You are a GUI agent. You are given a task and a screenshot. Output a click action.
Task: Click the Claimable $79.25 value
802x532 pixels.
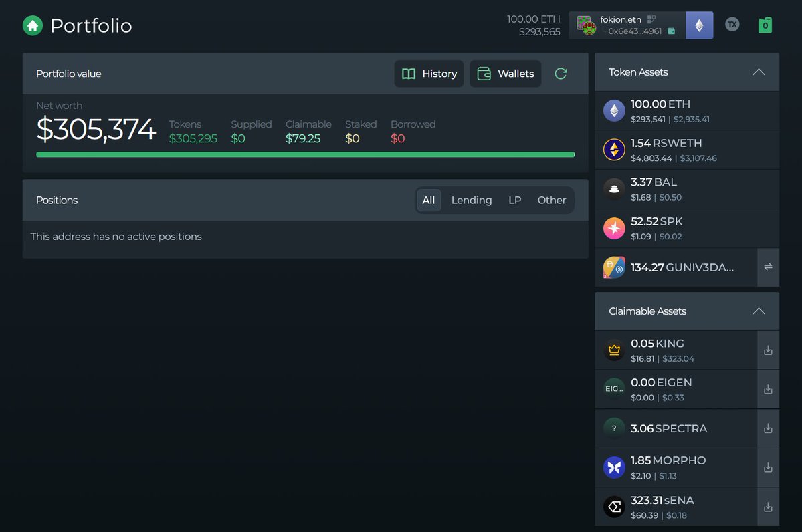coord(303,138)
